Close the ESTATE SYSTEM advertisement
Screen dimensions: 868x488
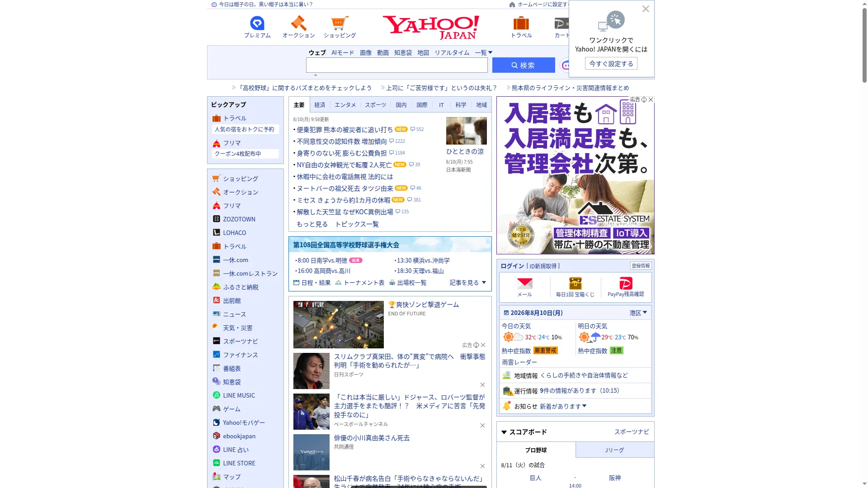tap(651, 99)
